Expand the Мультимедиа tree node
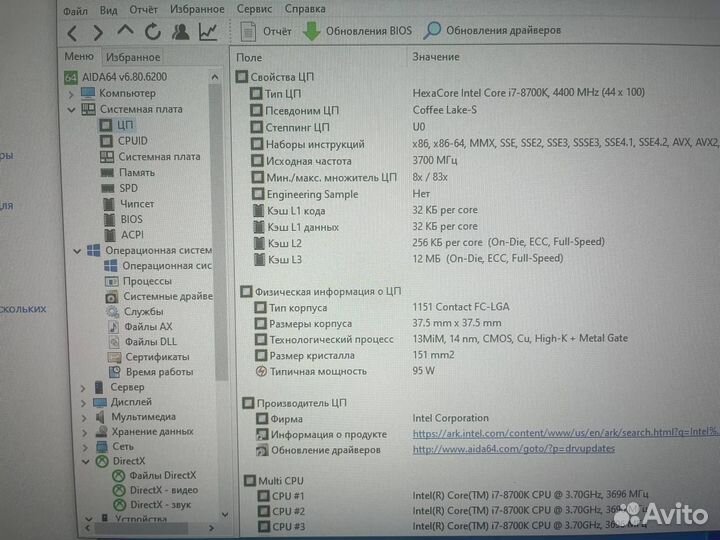720x540 pixels. 84,418
